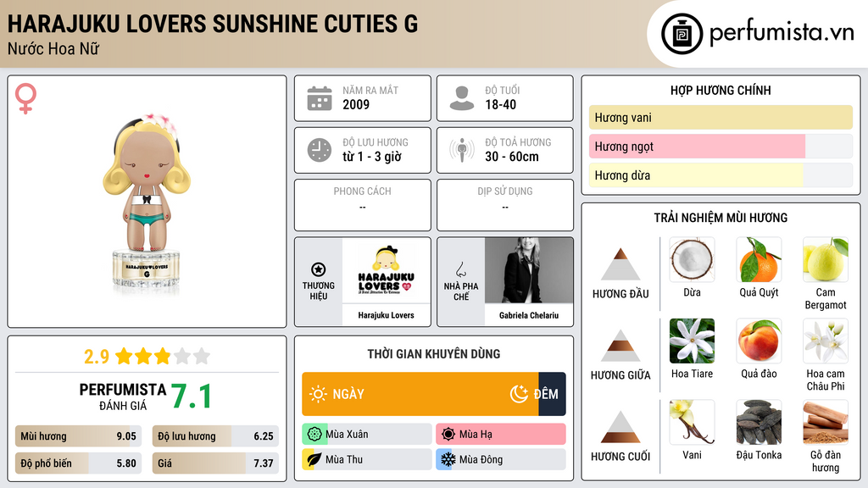Click the star badge icon above Thương hiệu
Viewport: 868px width, 488px height.
319,269
